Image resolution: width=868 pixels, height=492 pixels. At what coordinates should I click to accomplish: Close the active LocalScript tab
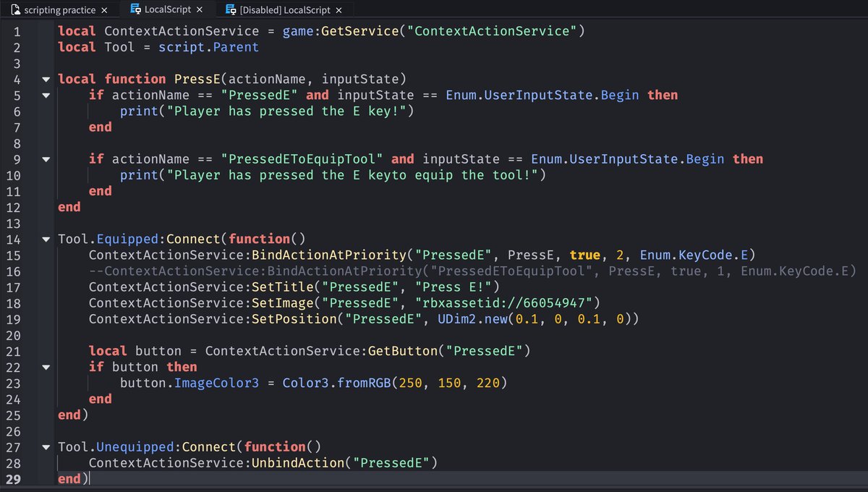200,10
